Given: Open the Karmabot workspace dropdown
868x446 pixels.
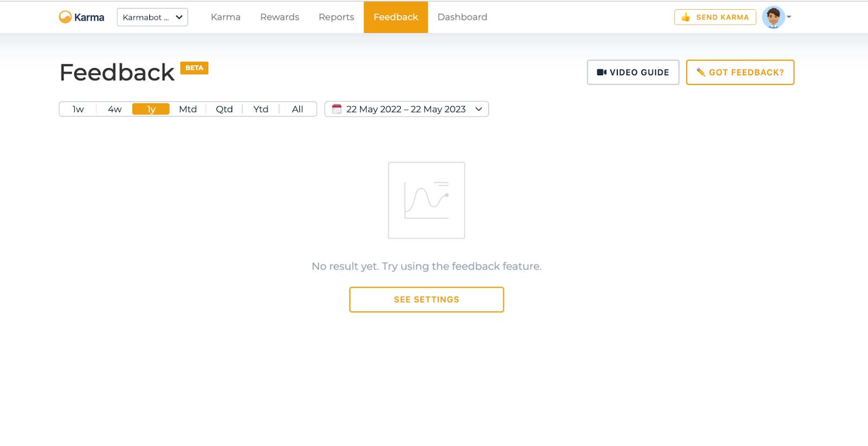Looking at the screenshot, I should click(152, 17).
